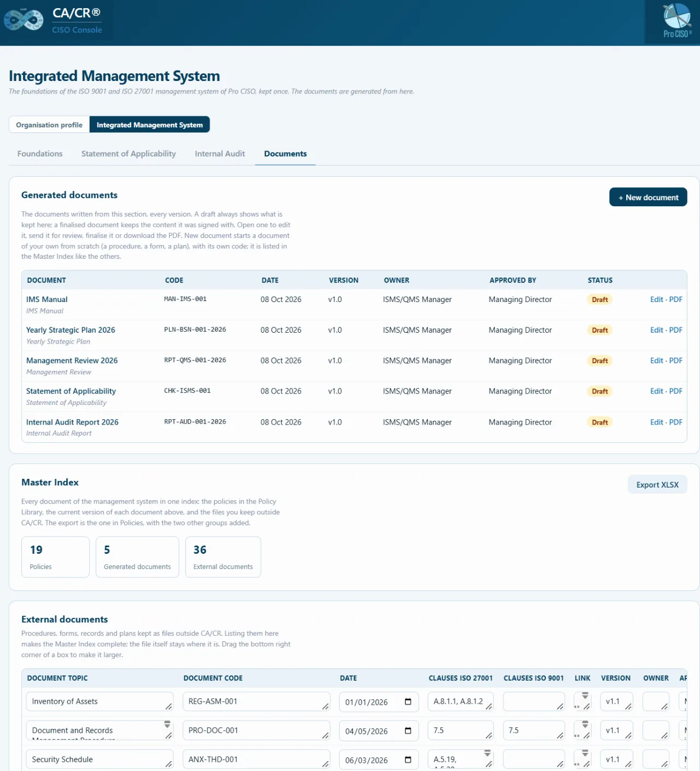Edit the IMS Manual document
The image size is (700, 771).
point(656,299)
